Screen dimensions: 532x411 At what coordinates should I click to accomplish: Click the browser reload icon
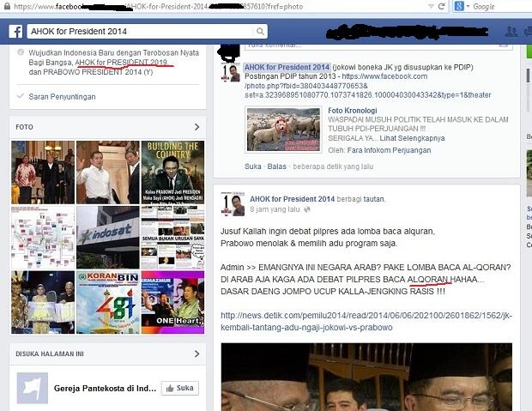pyautogui.click(x=441, y=6)
